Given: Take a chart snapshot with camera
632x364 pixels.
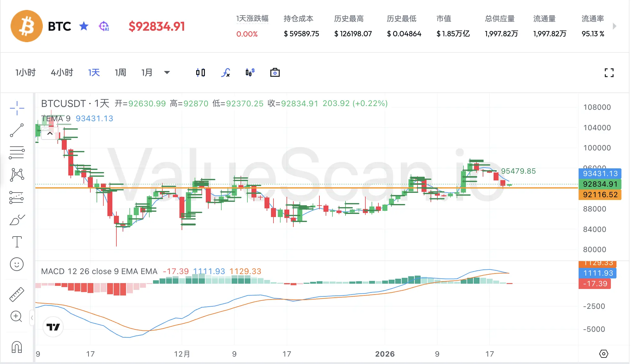Looking at the screenshot, I should (x=275, y=73).
